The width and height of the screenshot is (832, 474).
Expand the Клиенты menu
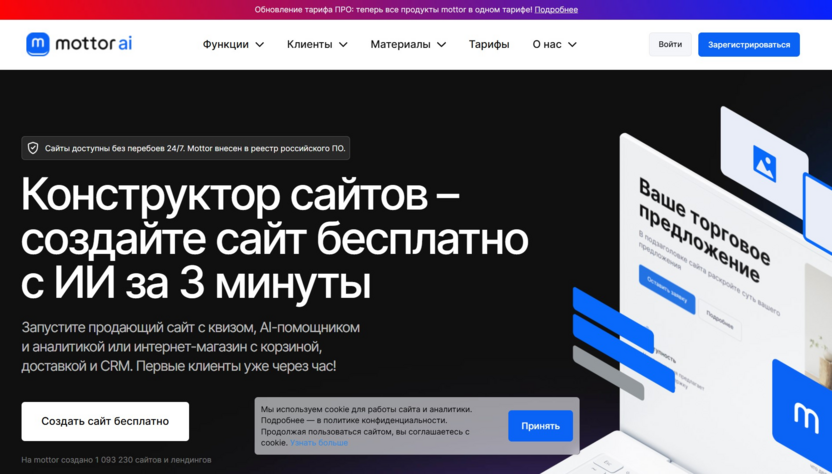[x=317, y=45]
